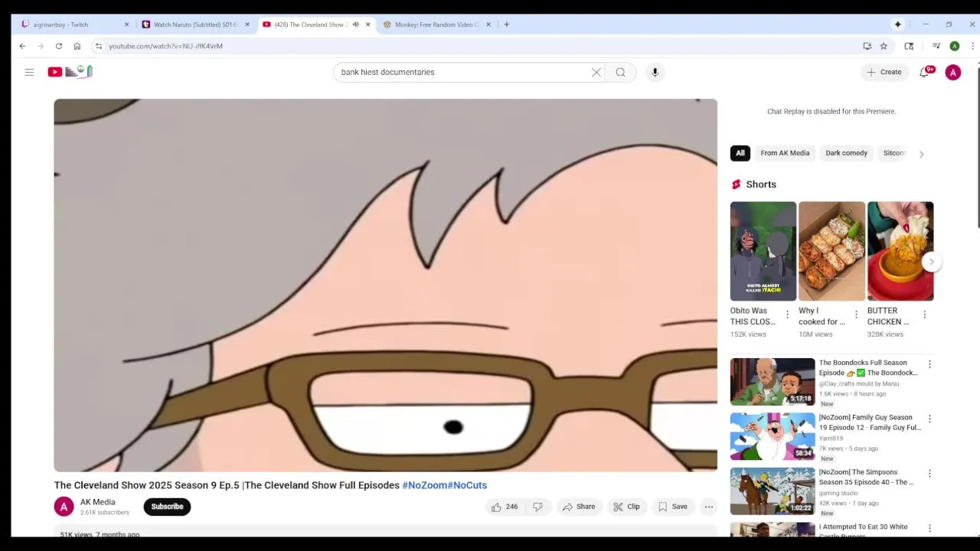The image size is (980, 551).
Task: Focus the browser address bar
Action: pyautogui.click(x=475, y=46)
